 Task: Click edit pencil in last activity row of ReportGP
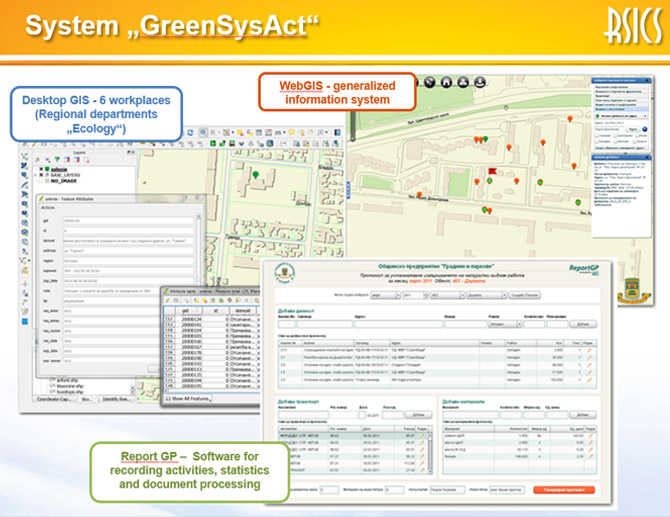pos(589,380)
